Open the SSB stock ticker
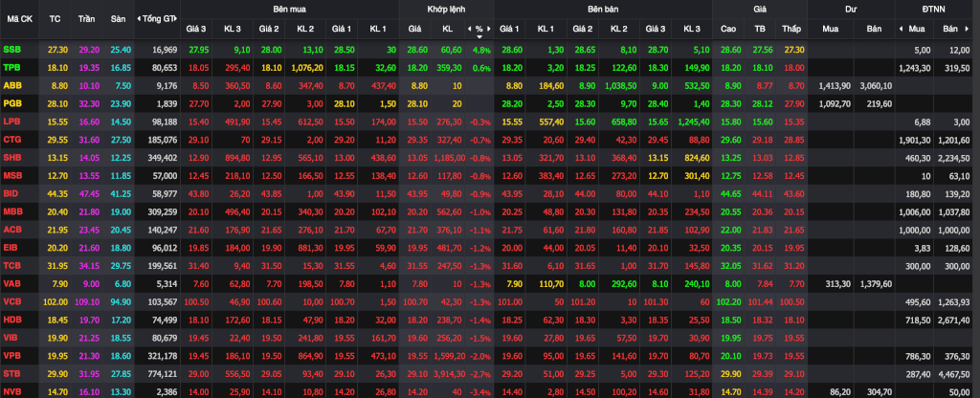Image resolution: width=980 pixels, height=398 pixels. point(11,49)
